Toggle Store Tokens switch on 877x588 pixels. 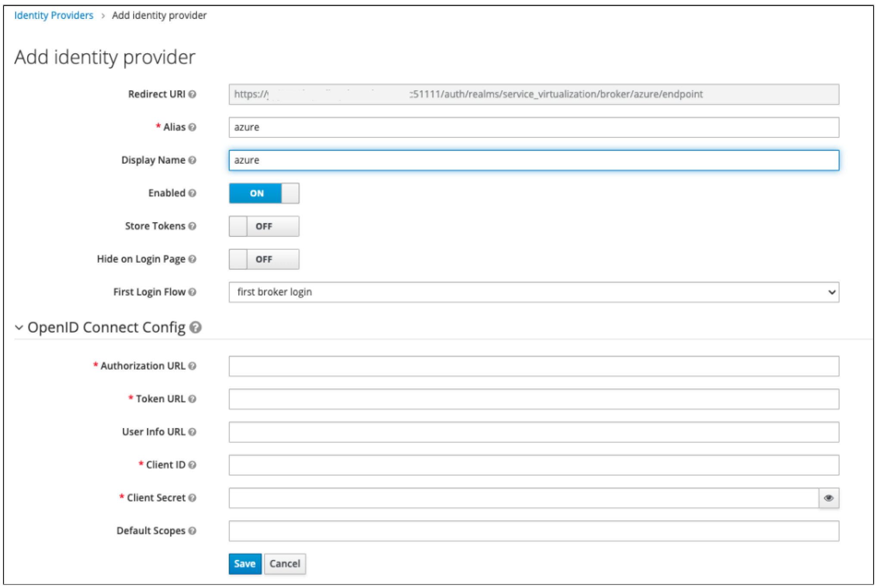click(x=264, y=226)
